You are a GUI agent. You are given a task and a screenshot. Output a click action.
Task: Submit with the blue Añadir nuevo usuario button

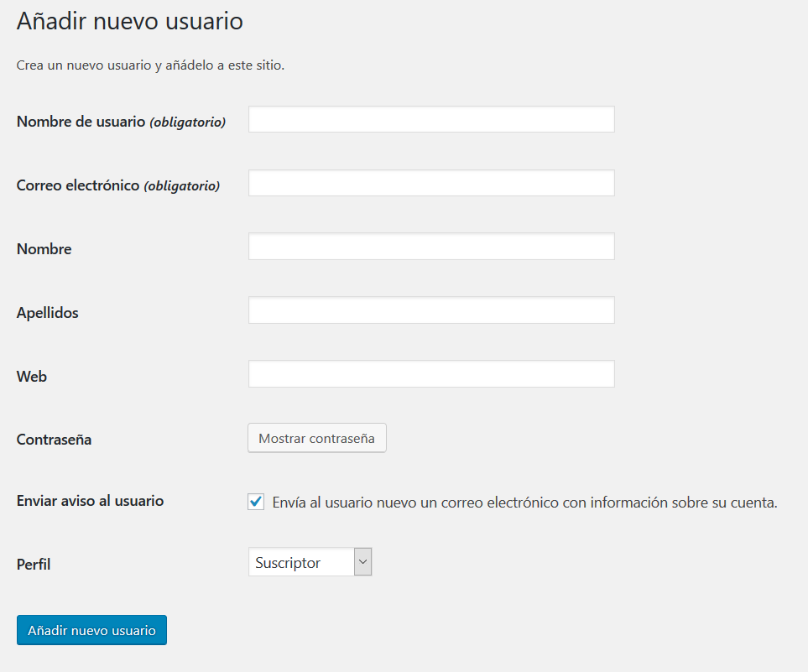point(91,631)
